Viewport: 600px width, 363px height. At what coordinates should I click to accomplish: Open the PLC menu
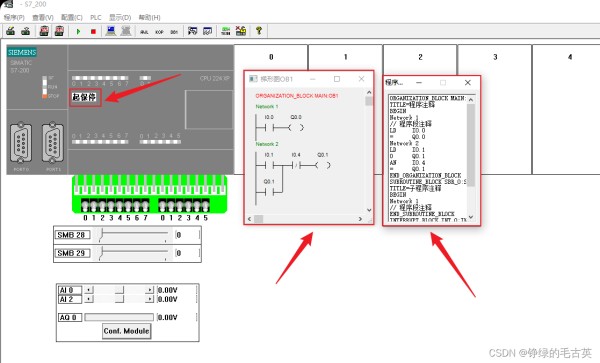click(96, 18)
